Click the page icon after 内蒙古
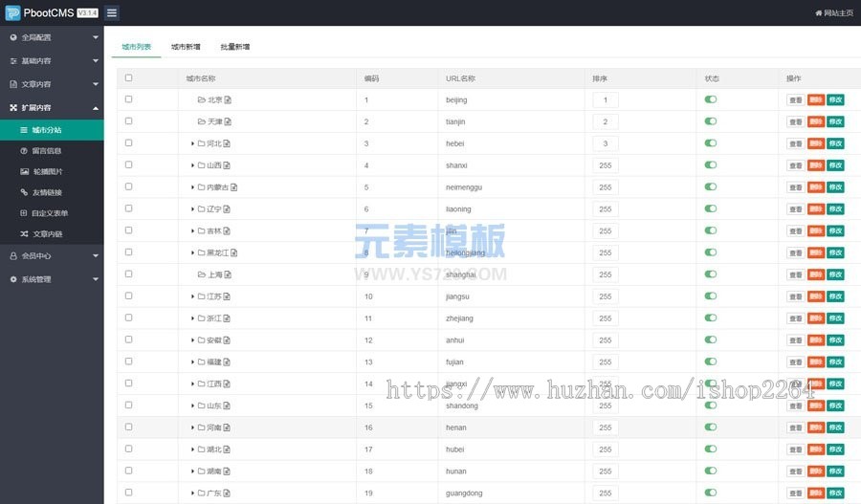This screenshot has width=861, height=504. click(234, 187)
